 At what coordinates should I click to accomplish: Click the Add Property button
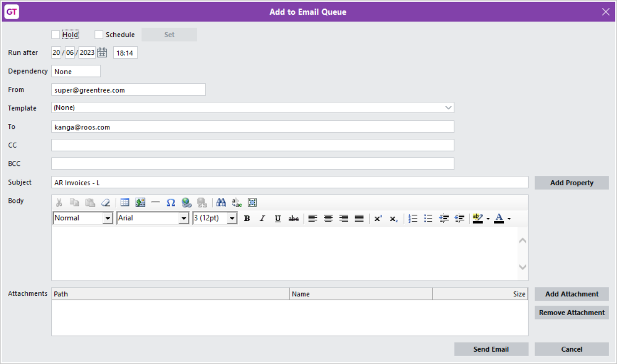pyautogui.click(x=572, y=183)
